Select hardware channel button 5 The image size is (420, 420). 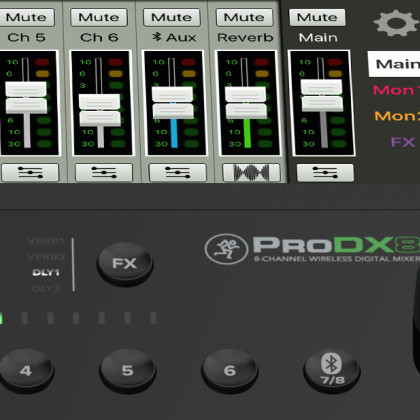pos(127,370)
